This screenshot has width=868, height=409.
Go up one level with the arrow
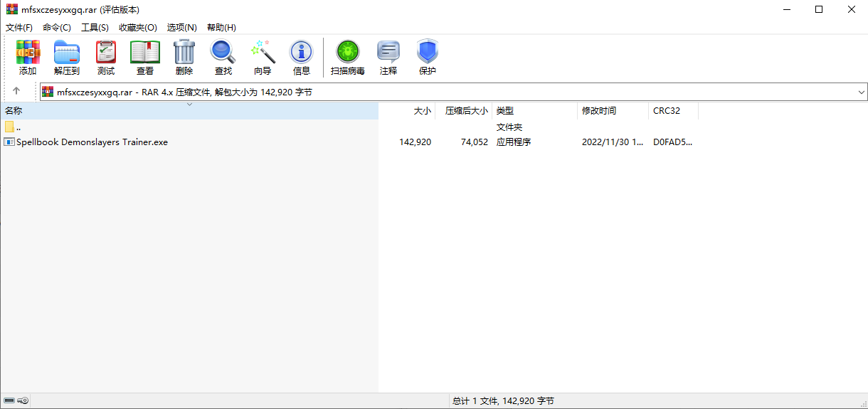[16, 92]
